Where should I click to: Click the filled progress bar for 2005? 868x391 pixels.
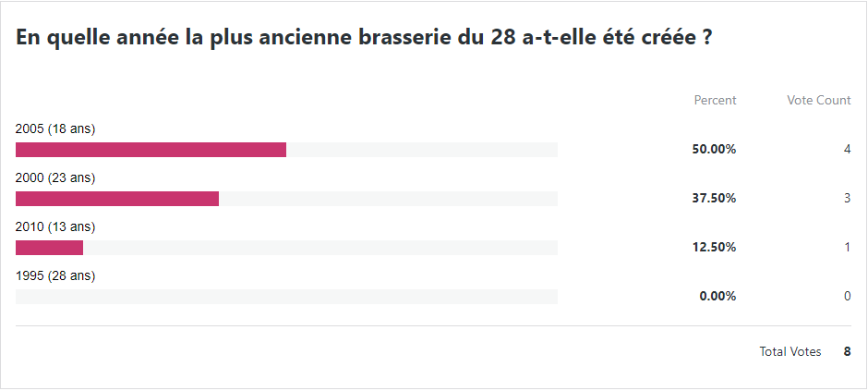pos(151,150)
